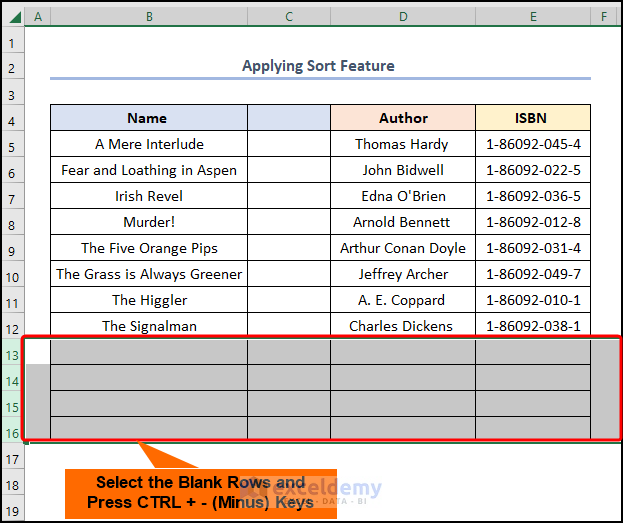Select row 4 header
This screenshot has width=623, height=523.
click(12, 121)
